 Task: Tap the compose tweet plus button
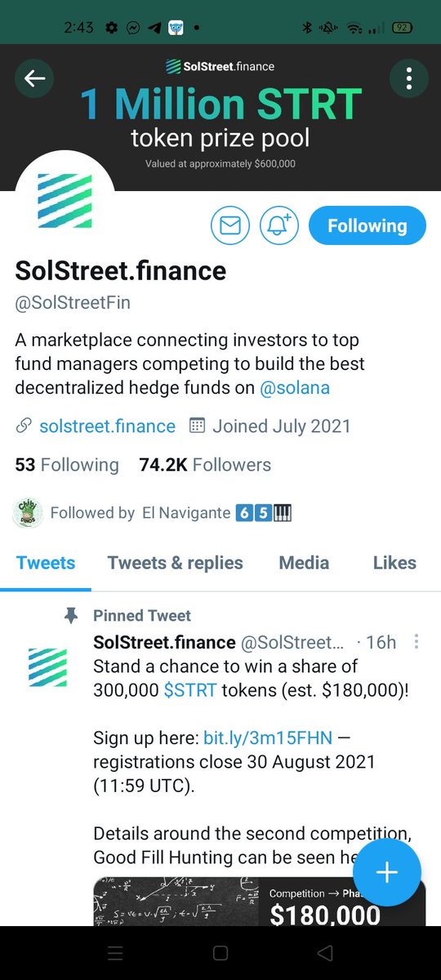pos(387,872)
